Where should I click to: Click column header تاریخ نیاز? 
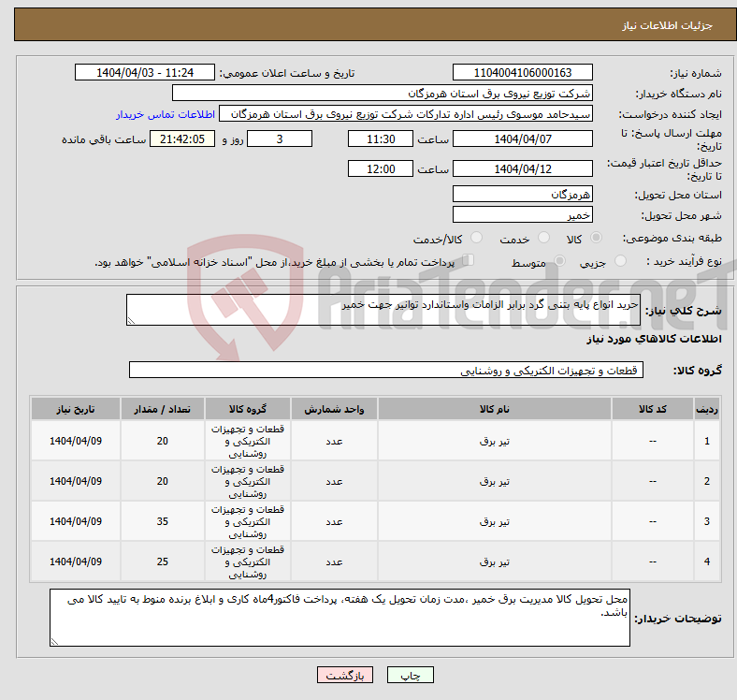pyautogui.click(x=76, y=409)
